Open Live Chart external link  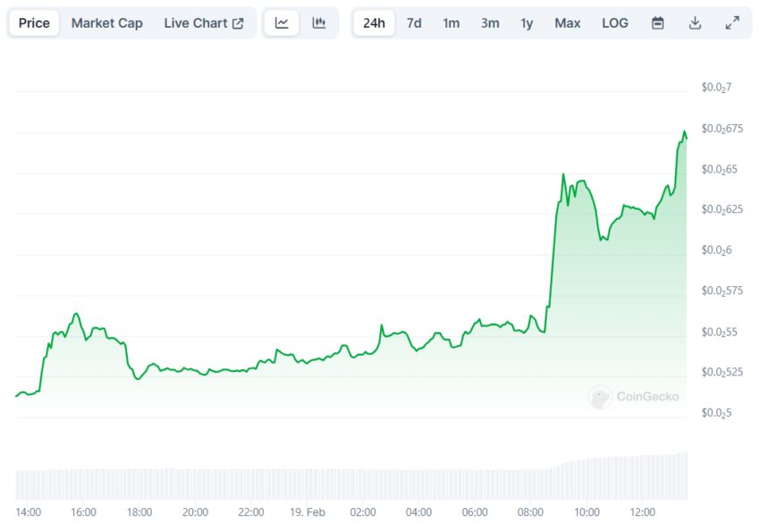pyautogui.click(x=203, y=23)
